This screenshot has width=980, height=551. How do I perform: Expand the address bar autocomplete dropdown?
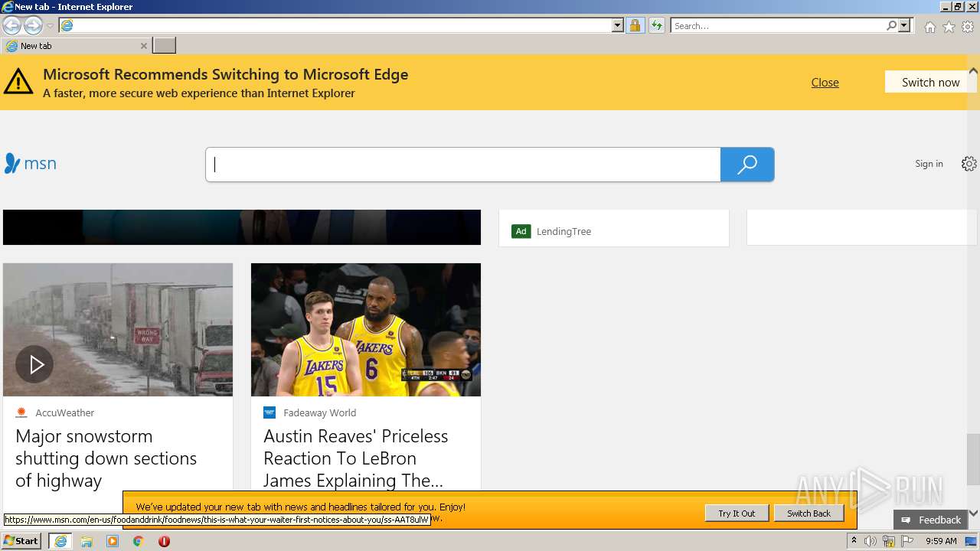pos(618,25)
